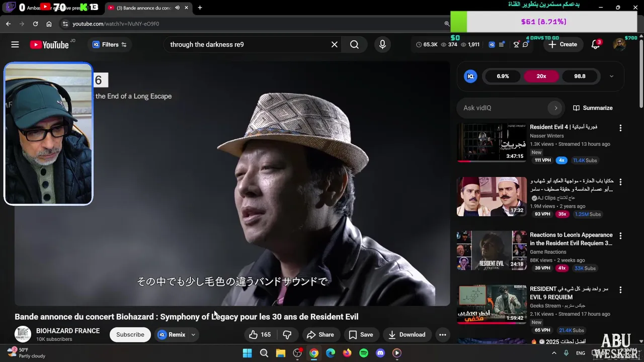Start voice search with microphone
The width and height of the screenshot is (644, 362).
click(x=382, y=45)
